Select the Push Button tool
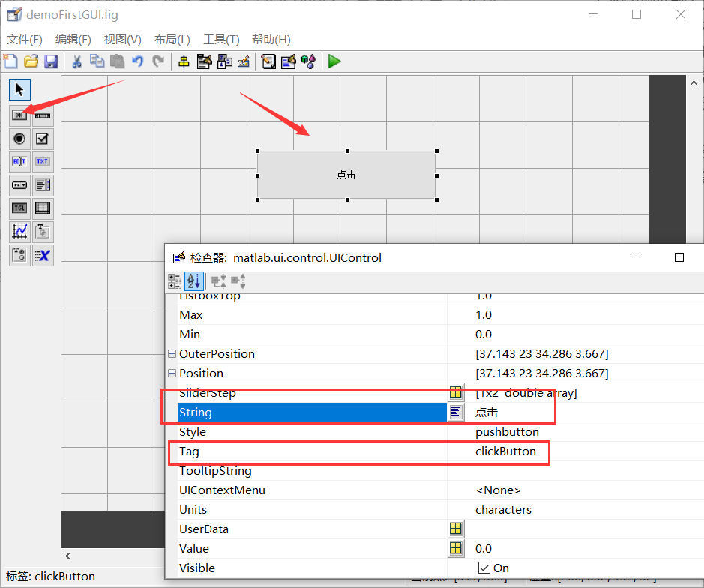 point(19,115)
